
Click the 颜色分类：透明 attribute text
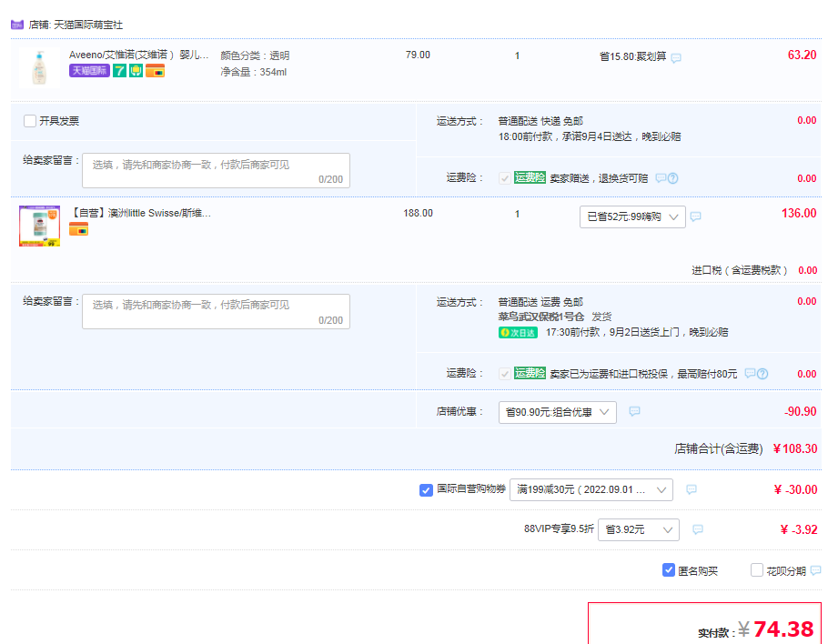click(255, 55)
